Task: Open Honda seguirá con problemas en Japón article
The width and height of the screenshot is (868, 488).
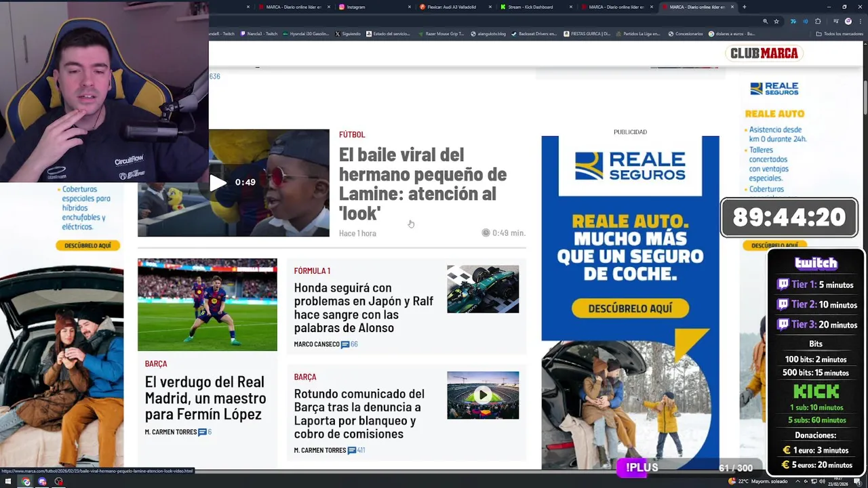Action: (x=363, y=308)
